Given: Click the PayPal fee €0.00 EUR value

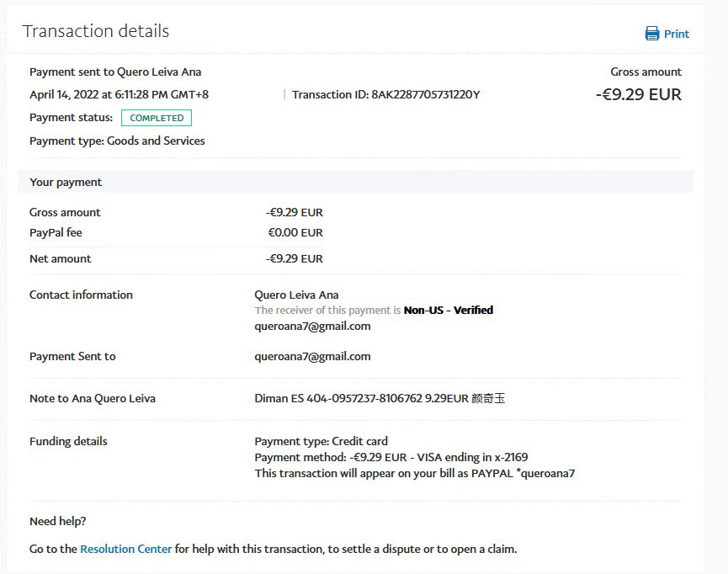Looking at the screenshot, I should point(295,232).
